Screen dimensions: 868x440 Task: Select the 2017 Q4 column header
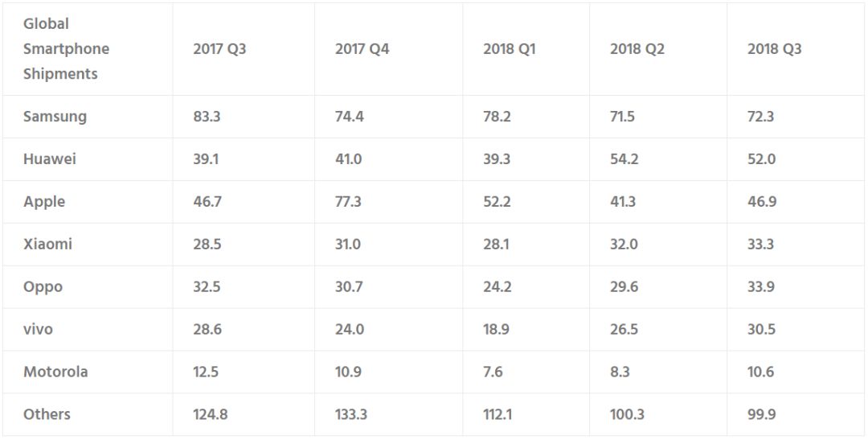coord(362,49)
